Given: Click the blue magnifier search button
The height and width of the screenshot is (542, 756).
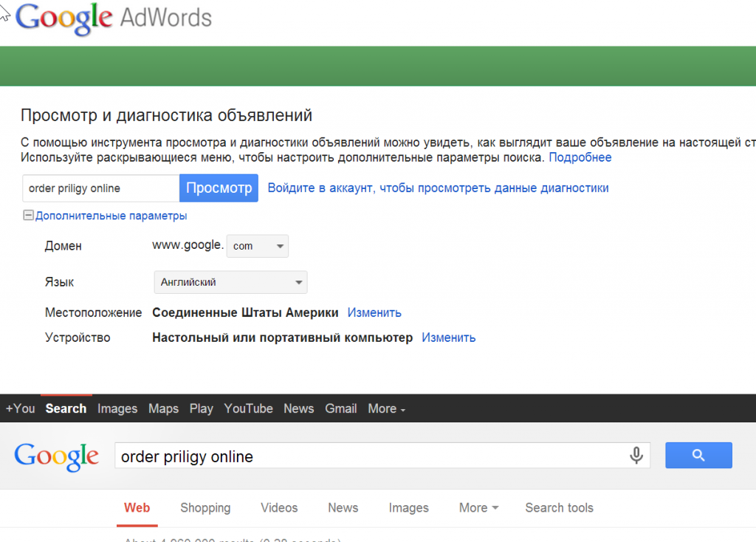Looking at the screenshot, I should click(698, 455).
